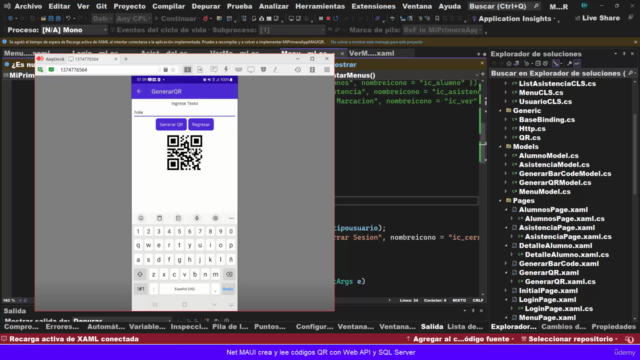Tap the shift key on the phone keyboard

pos(140,274)
